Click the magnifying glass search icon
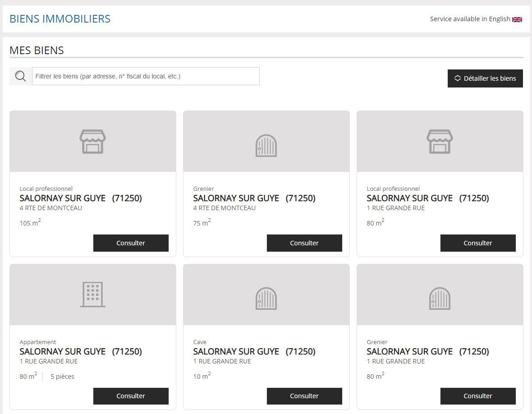532x414 pixels. click(20, 76)
